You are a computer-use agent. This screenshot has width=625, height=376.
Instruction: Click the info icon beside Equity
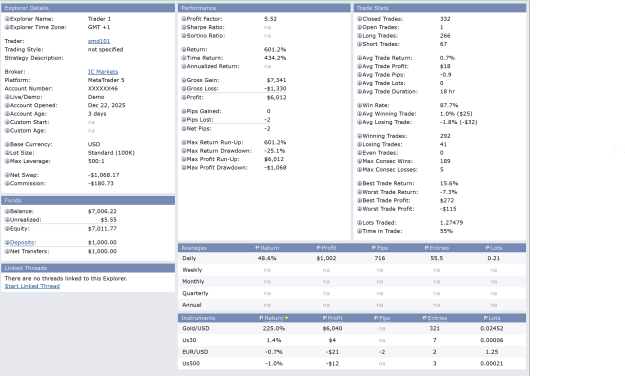[x=7, y=228]
